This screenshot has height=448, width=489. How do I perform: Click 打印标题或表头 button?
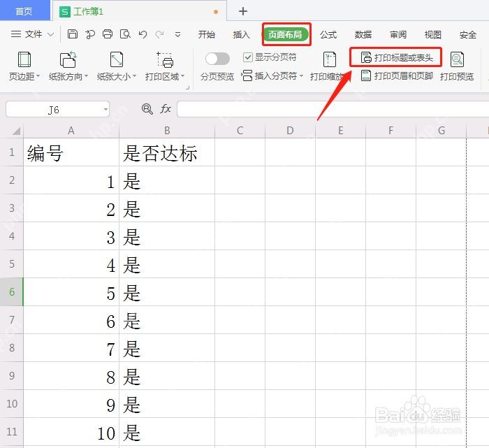point(396,57)
